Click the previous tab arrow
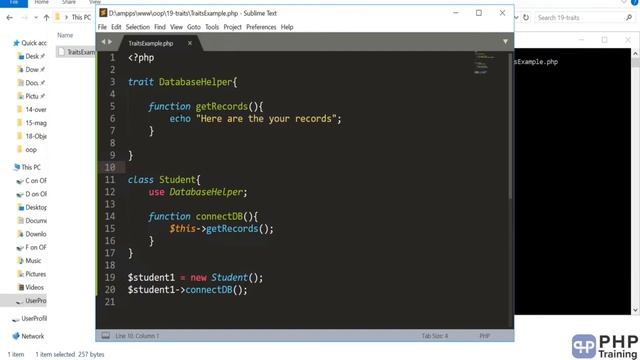The image size is (640, 360). 103,42
